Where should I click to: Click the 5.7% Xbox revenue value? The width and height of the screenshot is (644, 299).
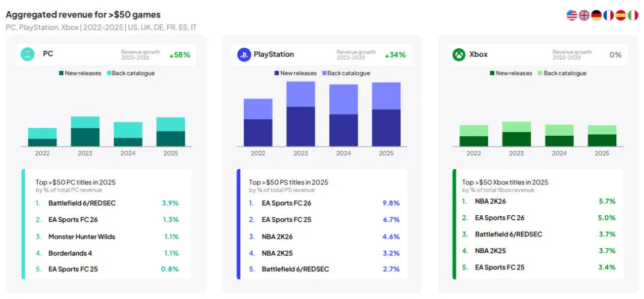(x=607, y=201)
